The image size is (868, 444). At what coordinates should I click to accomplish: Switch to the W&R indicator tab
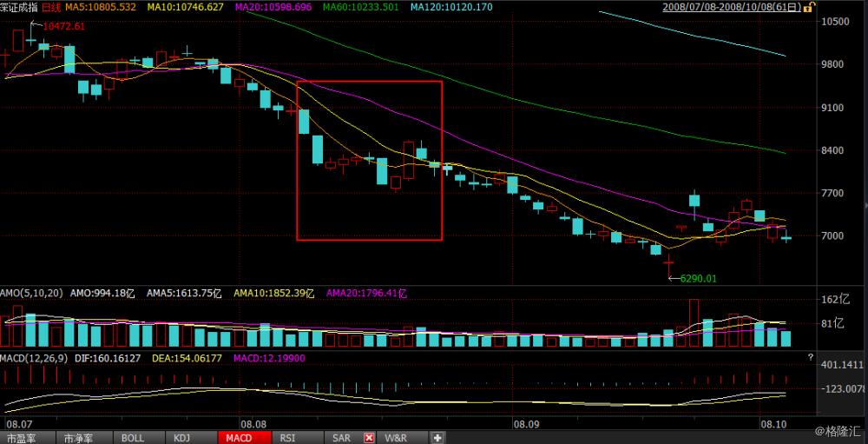(396, 438)
